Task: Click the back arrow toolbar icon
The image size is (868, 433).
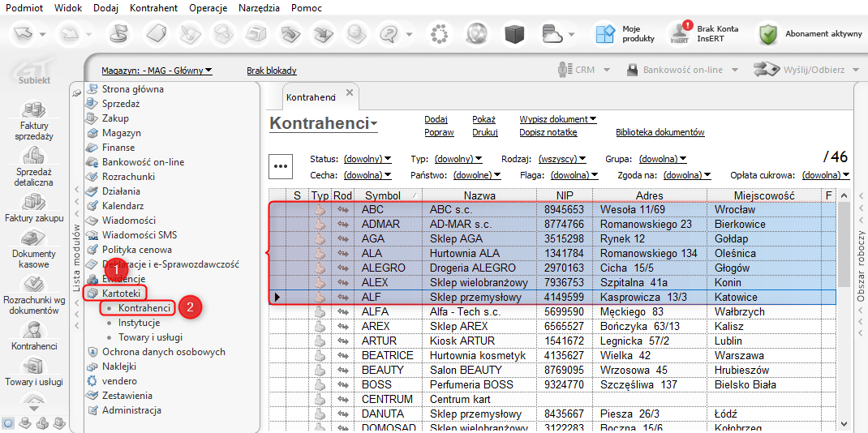Action: 25,34
